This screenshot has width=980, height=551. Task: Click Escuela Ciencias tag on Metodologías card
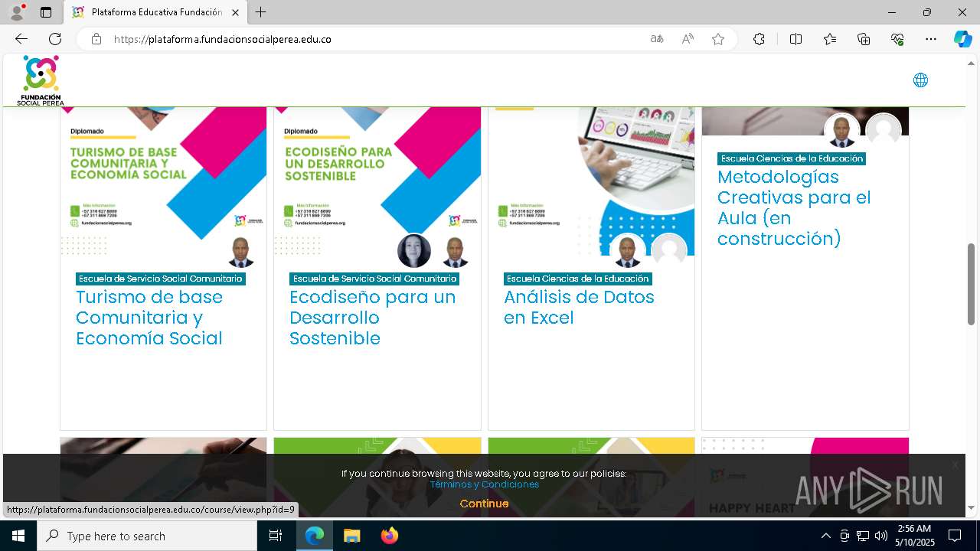792,158
